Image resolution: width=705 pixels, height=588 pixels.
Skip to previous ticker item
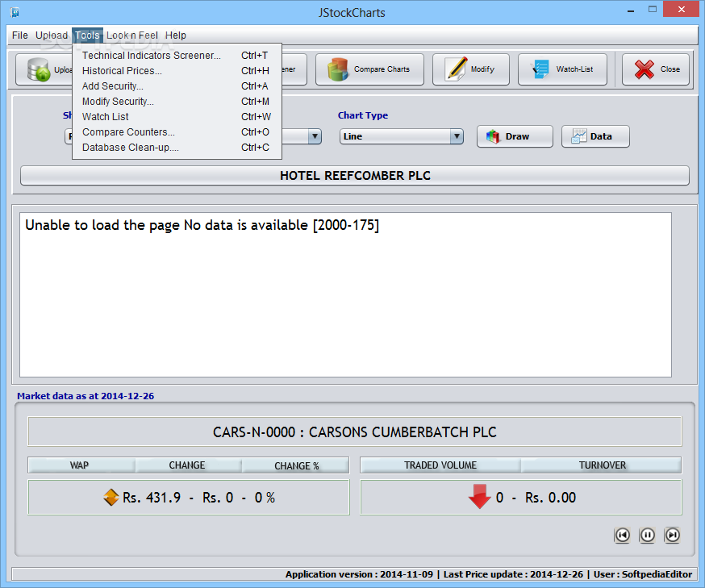click(x=622, y=535)
